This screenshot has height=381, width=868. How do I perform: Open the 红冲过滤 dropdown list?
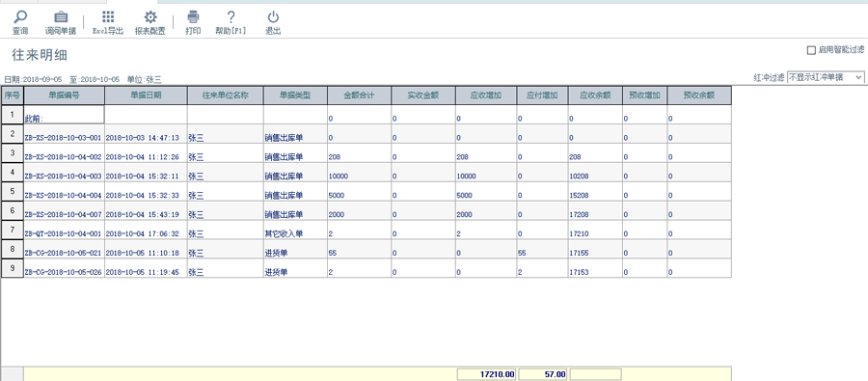(x=826, y=77)
